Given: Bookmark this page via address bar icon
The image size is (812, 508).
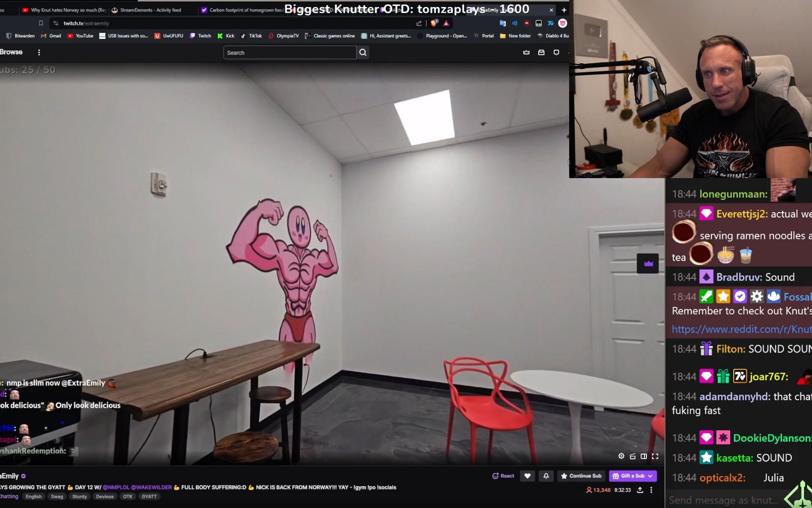Looking at the screenshot, I should pyautogui.click(x=41, y=23).
